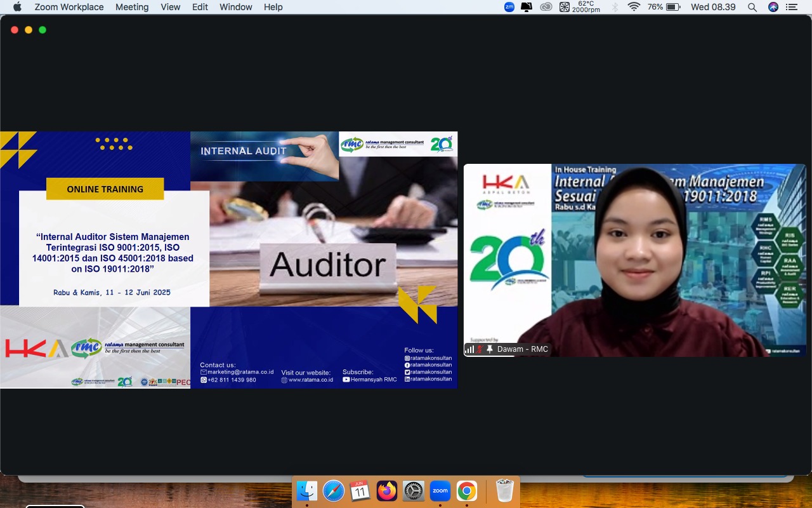Click the muted microphone icon on the video tile
The height and width of the screenshot is (508, 812).
pyautogui.click(x=480, y=349)
